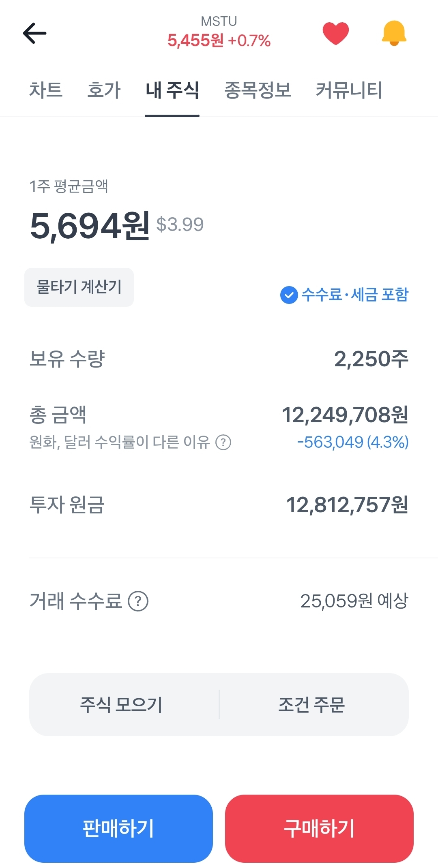Tap the 원화, 달러 수익률이 다른 이유 link

point(119,442)
